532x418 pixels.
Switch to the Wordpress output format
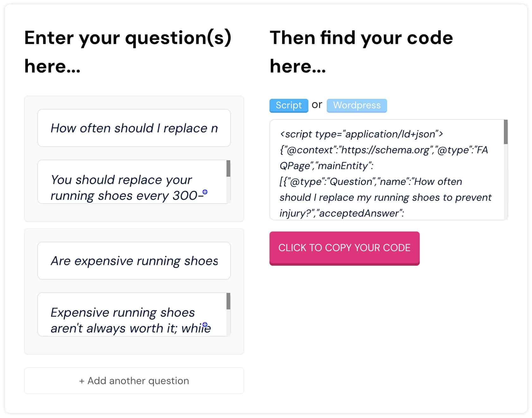[357, 105]
